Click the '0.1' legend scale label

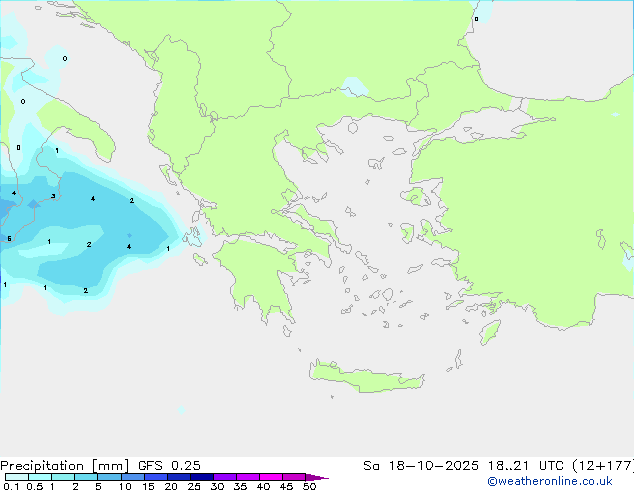[11, 486]
